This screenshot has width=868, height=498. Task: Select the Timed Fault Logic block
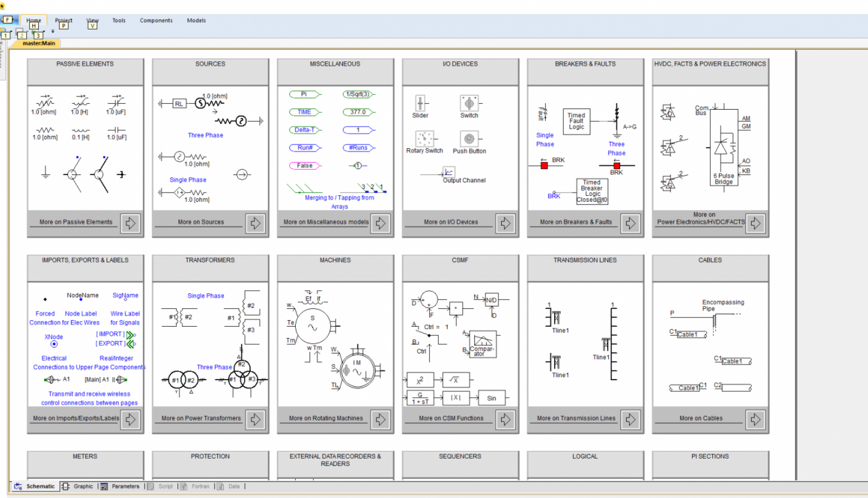[576, 121]
